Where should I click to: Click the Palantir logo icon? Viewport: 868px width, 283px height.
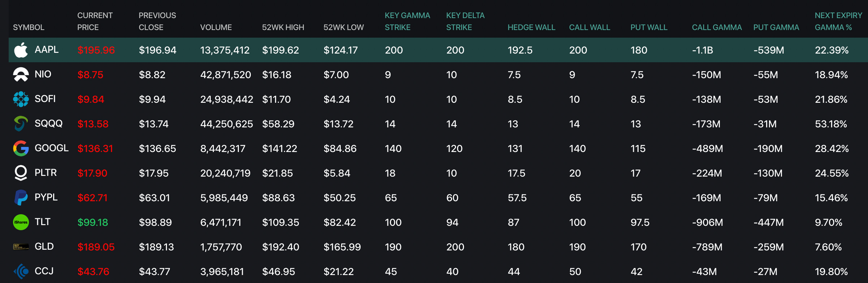click(21, 173)
